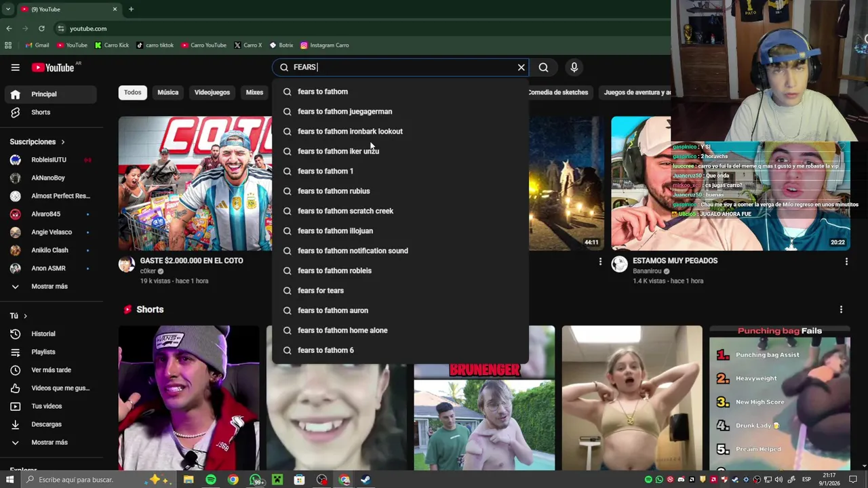Open 'ESTAMOS MUY PEGADOS' video thumbnail

[x=730, y=183]
